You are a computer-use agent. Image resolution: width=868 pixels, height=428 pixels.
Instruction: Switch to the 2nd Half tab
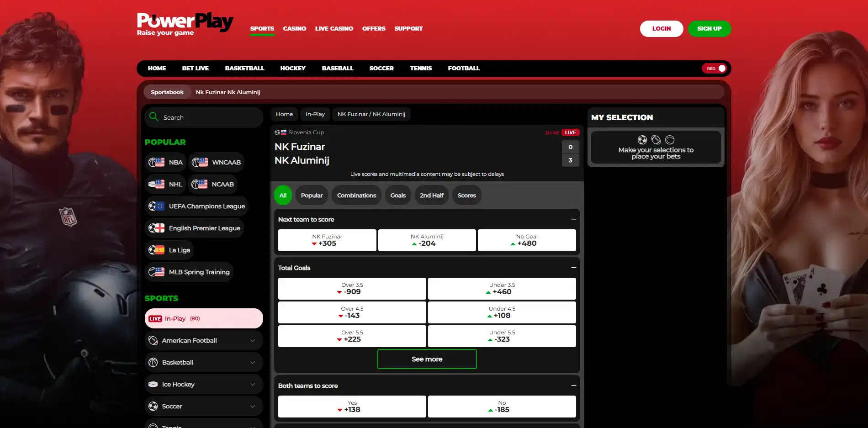coord(432,196)
